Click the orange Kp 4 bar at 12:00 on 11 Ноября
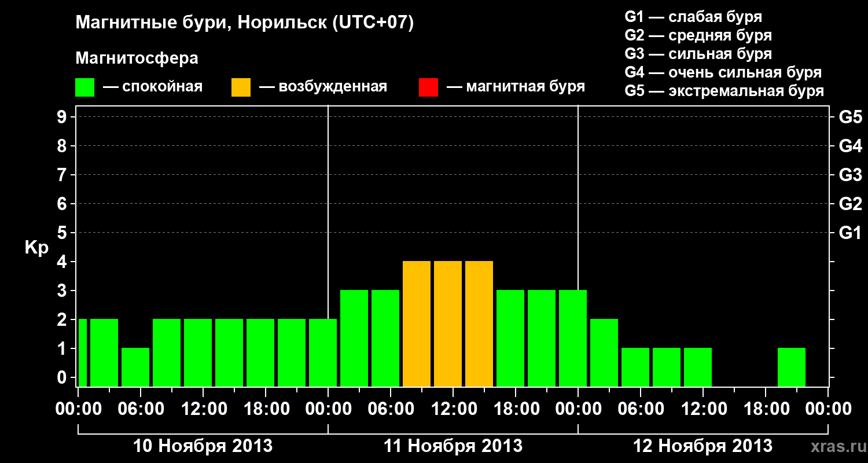868x463 pixels. 448,324
